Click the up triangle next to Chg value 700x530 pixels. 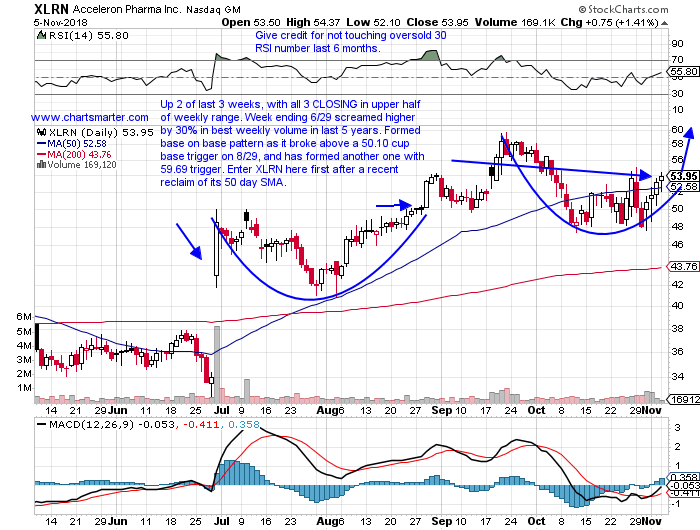pyautogui.click(x=665, y=23)
